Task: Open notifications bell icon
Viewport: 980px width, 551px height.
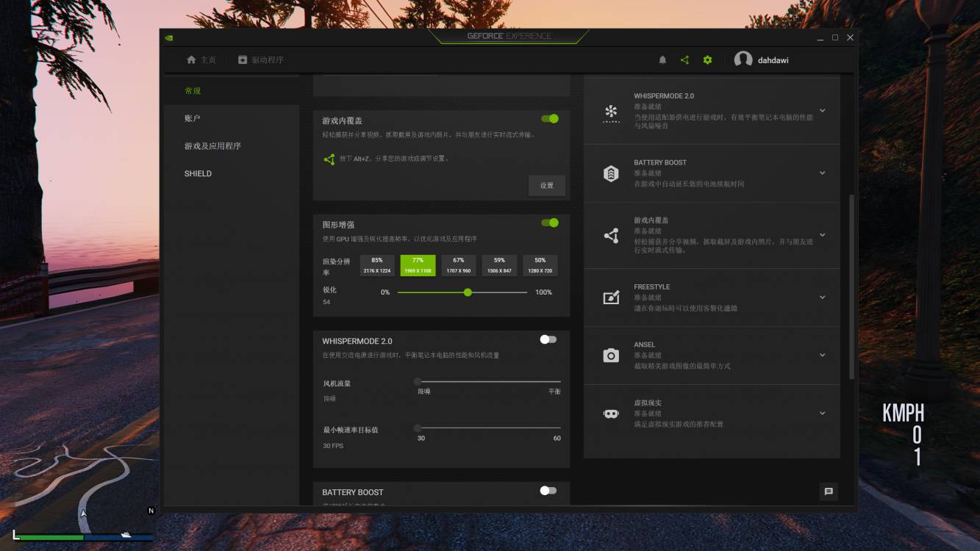Action: [x=662, y=60]
